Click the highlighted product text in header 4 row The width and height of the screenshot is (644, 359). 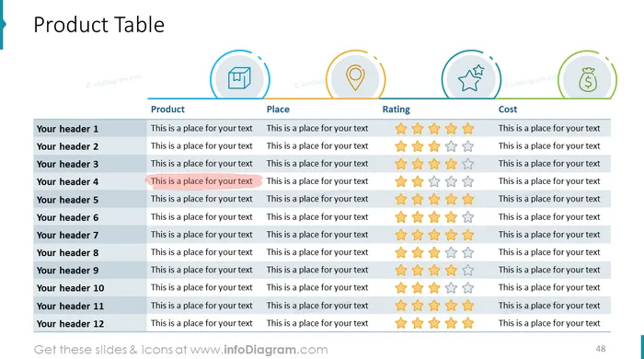point(201,181)
